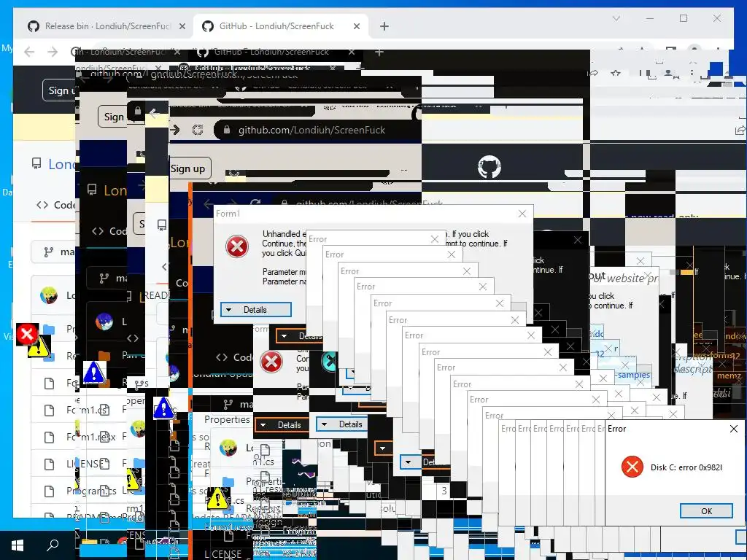The image size is (747, 560).
Task: Click file icon left of Form1.cs
Action: (49, 410)
